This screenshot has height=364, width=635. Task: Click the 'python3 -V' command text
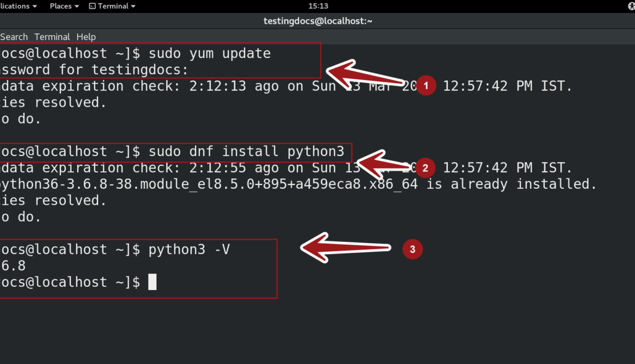pos(189,250)
